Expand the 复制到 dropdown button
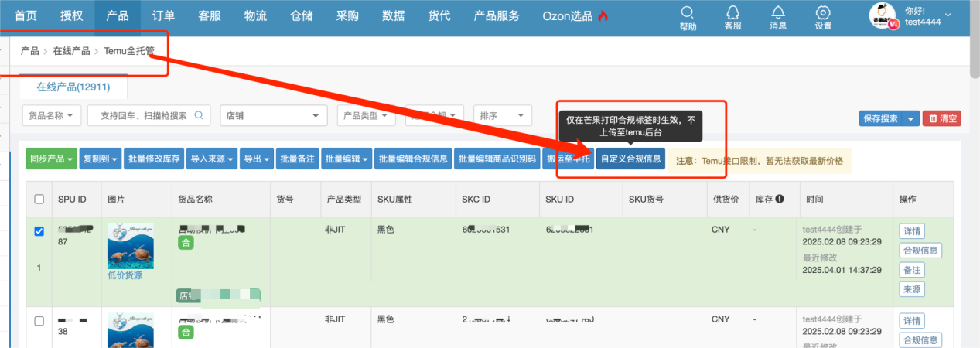The image size is (980, 348). click(101, 159)
